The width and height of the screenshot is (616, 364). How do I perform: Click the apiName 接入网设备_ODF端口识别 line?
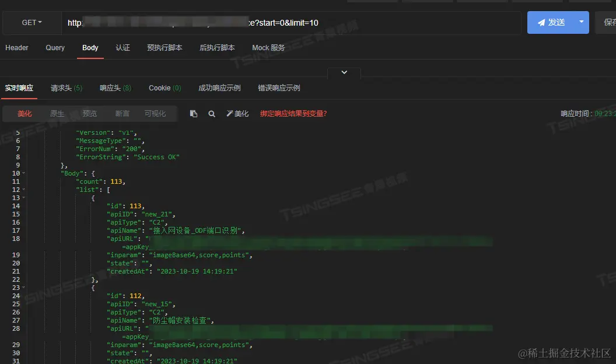pyautogui.click(x=176, y=230)
